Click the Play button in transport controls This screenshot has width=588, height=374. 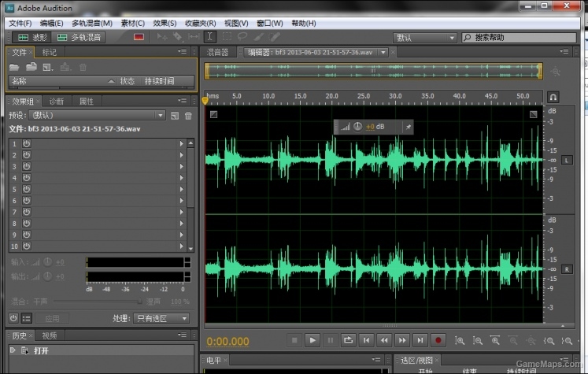click(x=312, y=340)
